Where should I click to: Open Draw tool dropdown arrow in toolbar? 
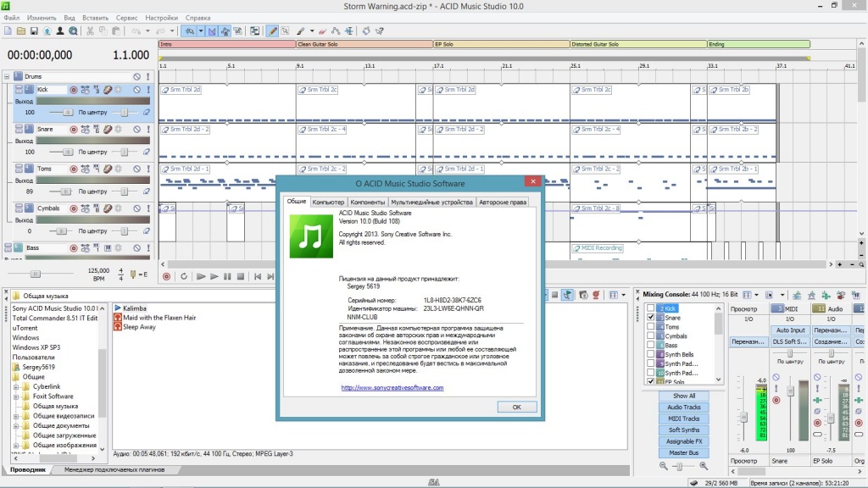(x=312, y=31)
